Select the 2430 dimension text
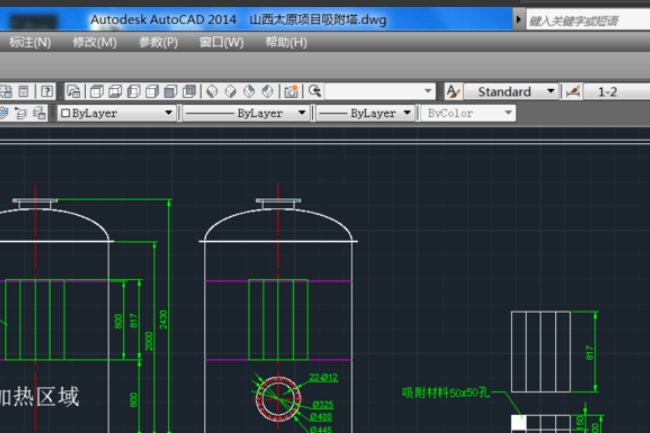650x433 pixels. [163, 319]
